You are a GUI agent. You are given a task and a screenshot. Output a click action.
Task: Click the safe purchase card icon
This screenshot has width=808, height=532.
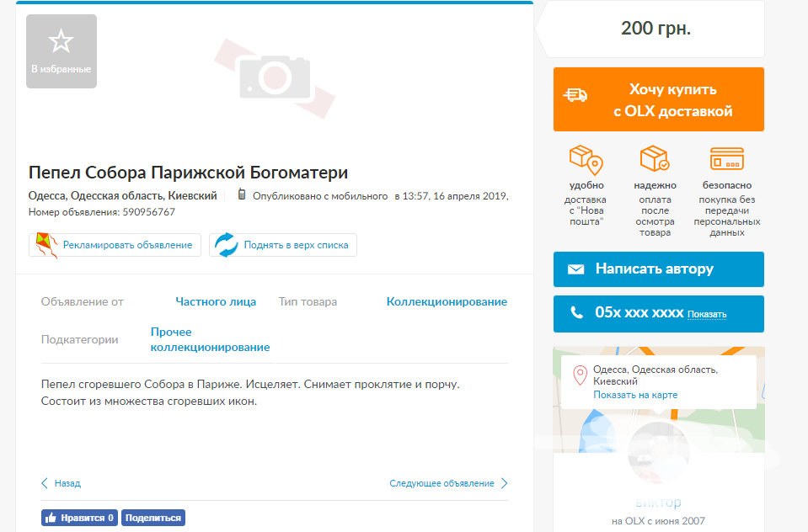(x=726, y=160)
